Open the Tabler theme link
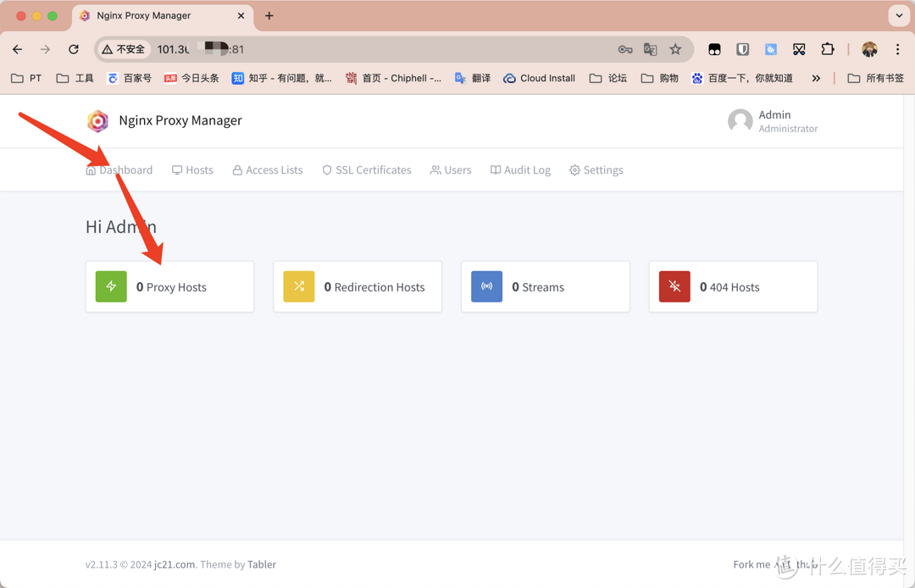 [x=262, y=564]
